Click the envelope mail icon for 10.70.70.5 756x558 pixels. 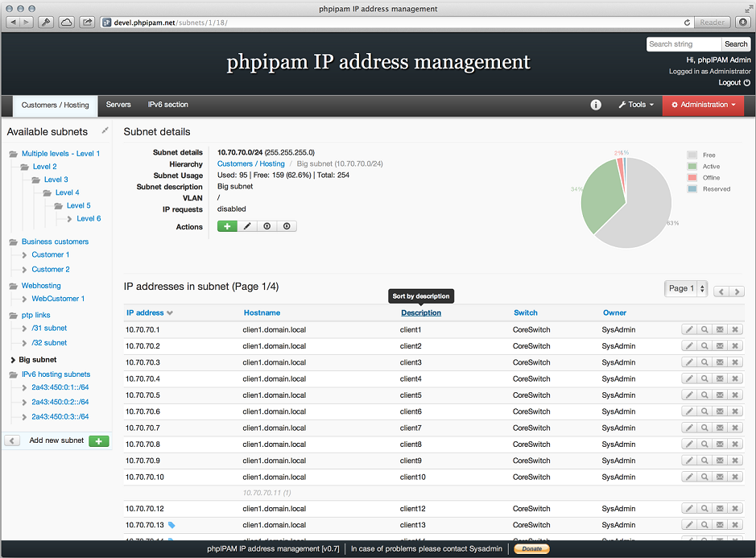[720, 395]
